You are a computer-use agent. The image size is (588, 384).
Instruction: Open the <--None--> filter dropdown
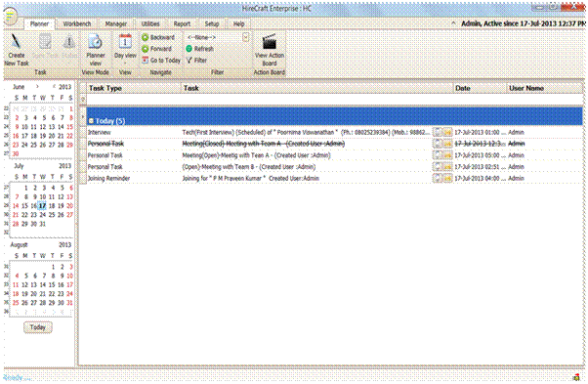[x=245, y=37]
